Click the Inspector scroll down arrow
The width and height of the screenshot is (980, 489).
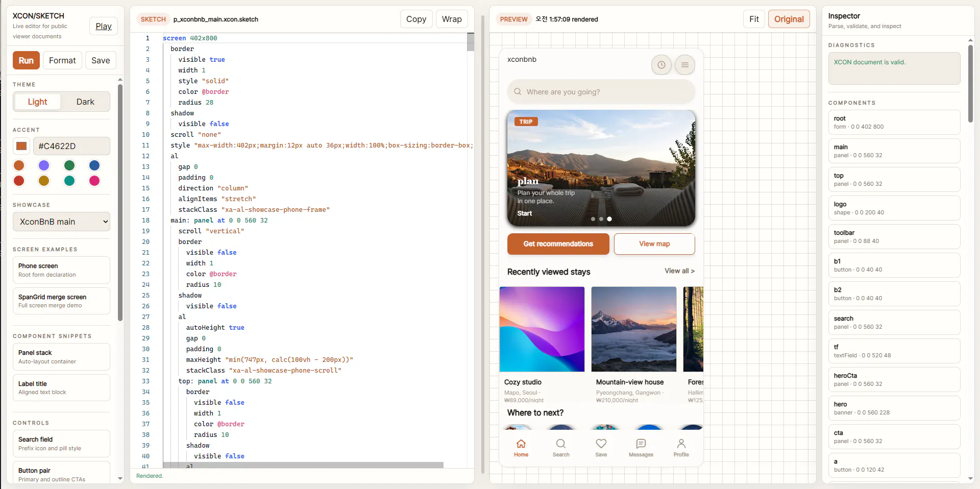(970, 478)
